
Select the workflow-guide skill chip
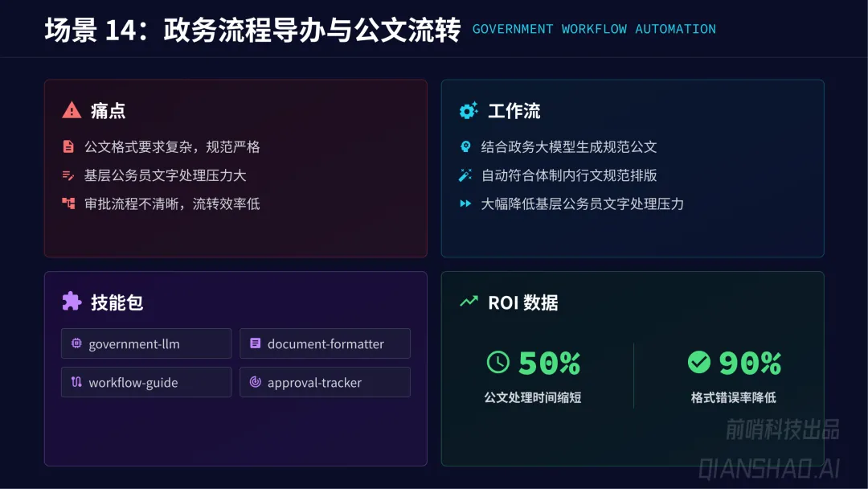pyautogui.click(x=146, y=382)
